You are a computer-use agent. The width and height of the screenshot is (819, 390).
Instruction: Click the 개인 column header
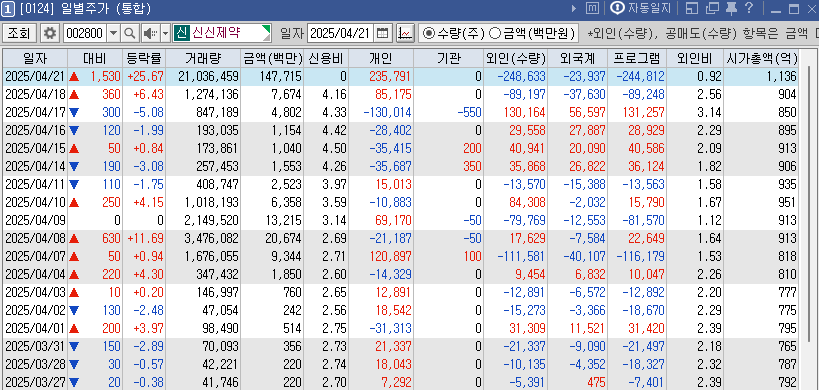[381, 58]
